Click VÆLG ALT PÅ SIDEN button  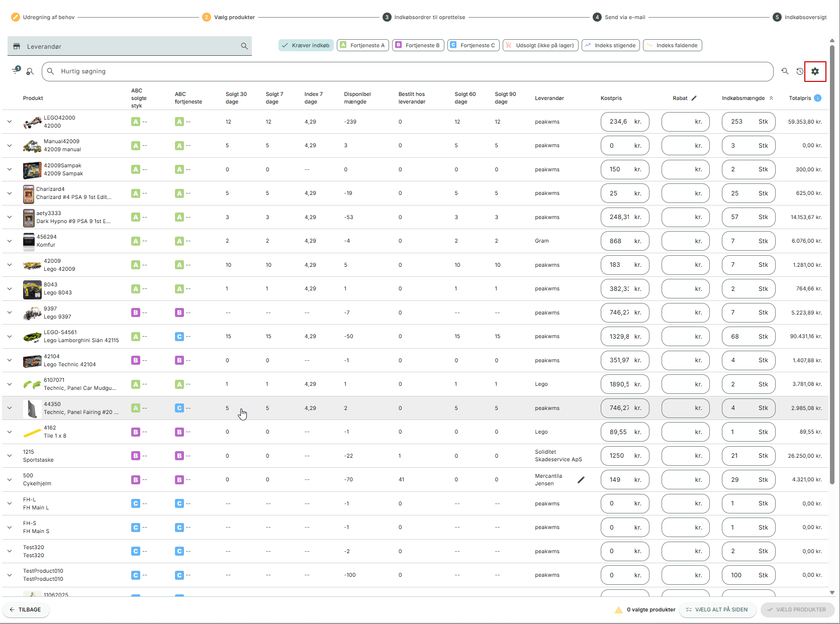click(x=717, y=609)
